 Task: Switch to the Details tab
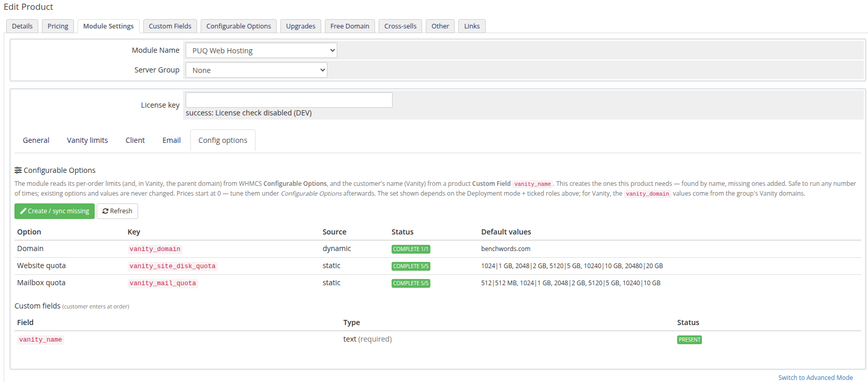click(x=22, y=26)
